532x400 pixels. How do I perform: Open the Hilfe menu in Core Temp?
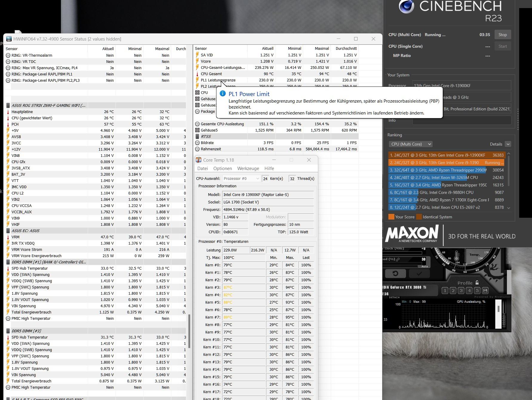(x=269, y=169)
